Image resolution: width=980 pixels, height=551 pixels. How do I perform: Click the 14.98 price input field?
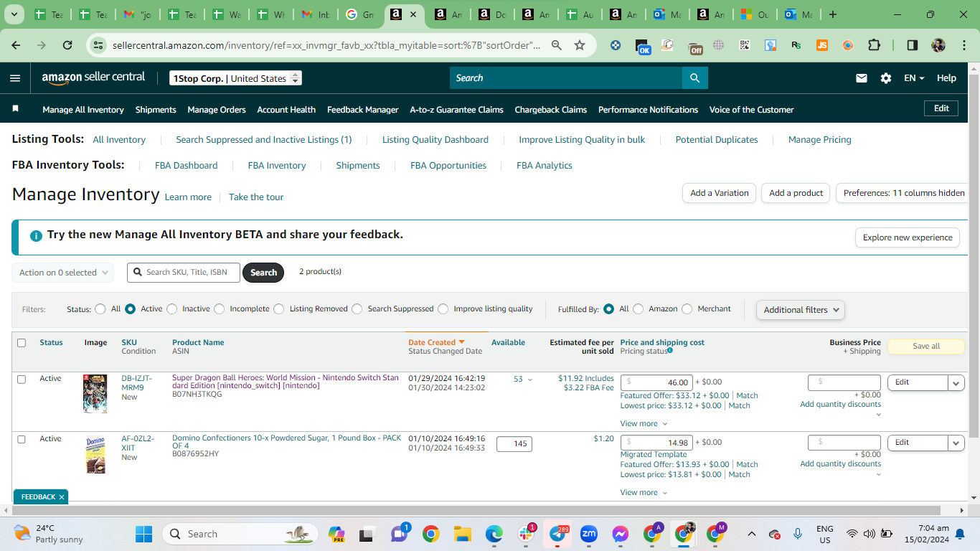(657, 443)
